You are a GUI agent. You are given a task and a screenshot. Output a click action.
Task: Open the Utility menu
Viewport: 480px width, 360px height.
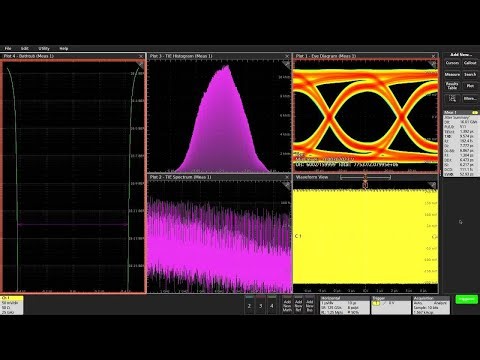pos(44,48)
